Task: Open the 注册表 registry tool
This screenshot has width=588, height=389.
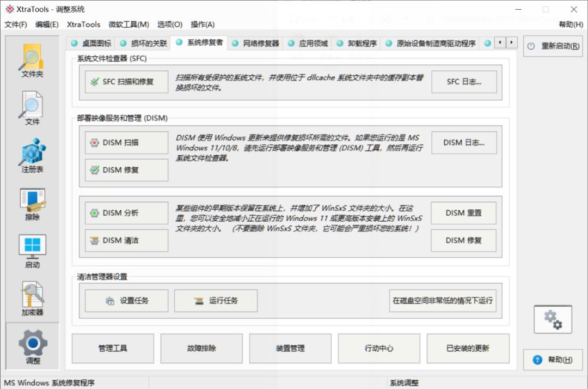Action: [x=32, y=155]
